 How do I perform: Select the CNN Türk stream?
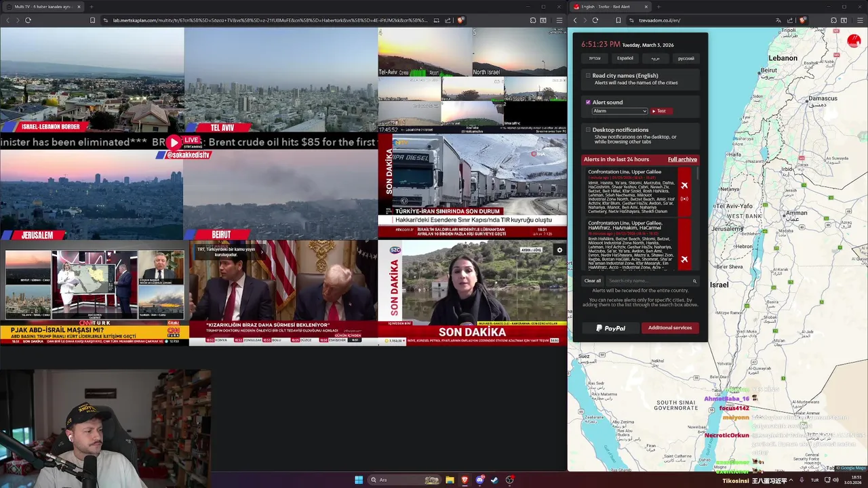pos(94,293)
